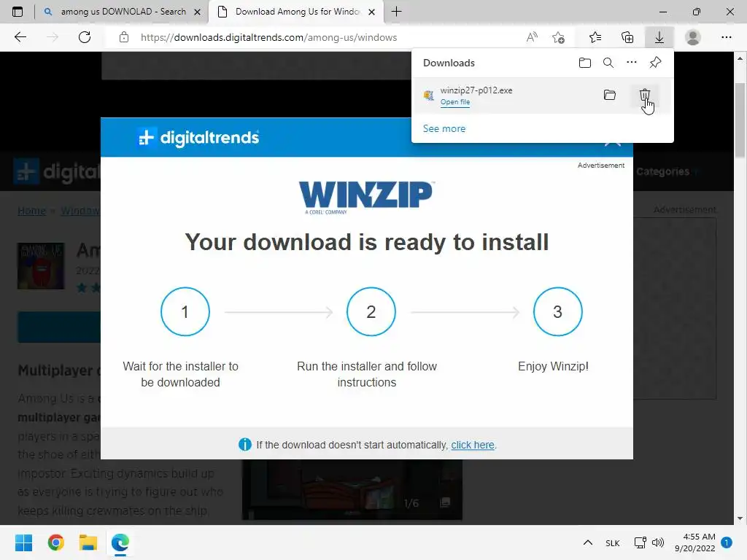Show winzip27-p012.exe in folder
Viewport: 747px width, 560px height.
click(609, 95)
